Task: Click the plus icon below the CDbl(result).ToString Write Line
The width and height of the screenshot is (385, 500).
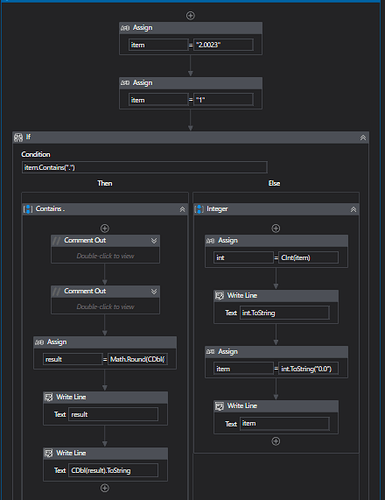Action: (x=105, y=488)
